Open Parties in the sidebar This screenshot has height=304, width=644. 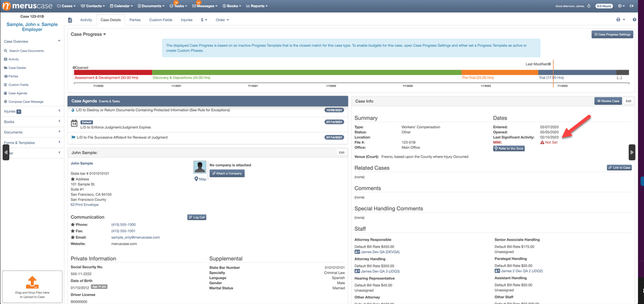pyautogui.click(x=13, y=76)
